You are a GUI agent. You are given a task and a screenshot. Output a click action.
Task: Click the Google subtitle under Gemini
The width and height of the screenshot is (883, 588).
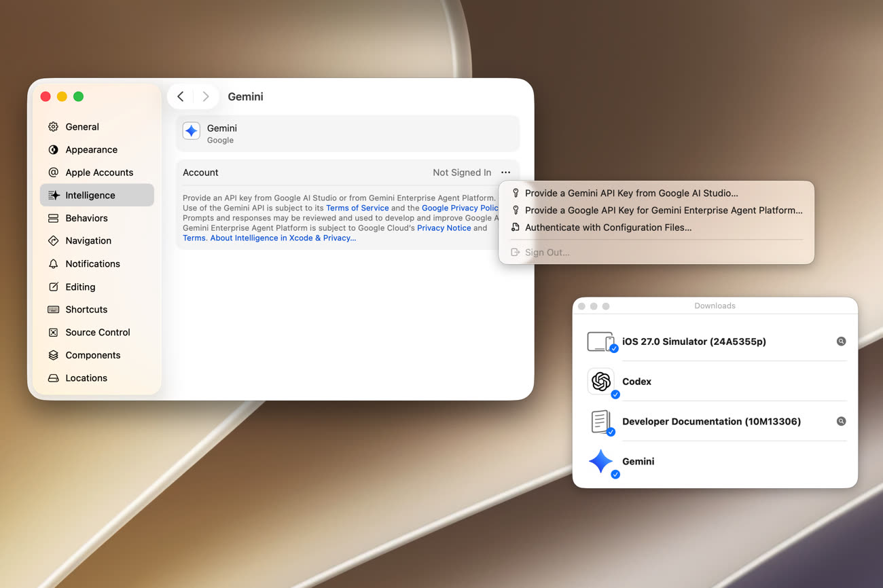[x=220, y=141]
